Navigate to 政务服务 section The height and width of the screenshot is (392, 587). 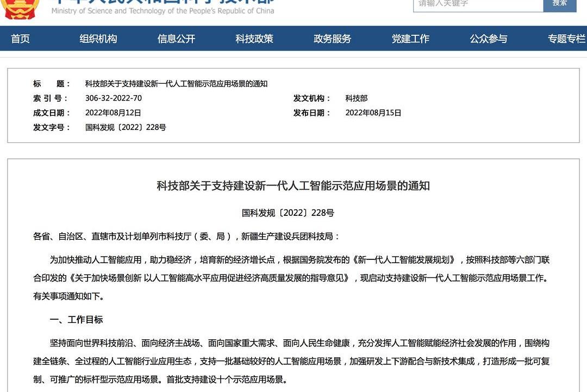(333, 39)
